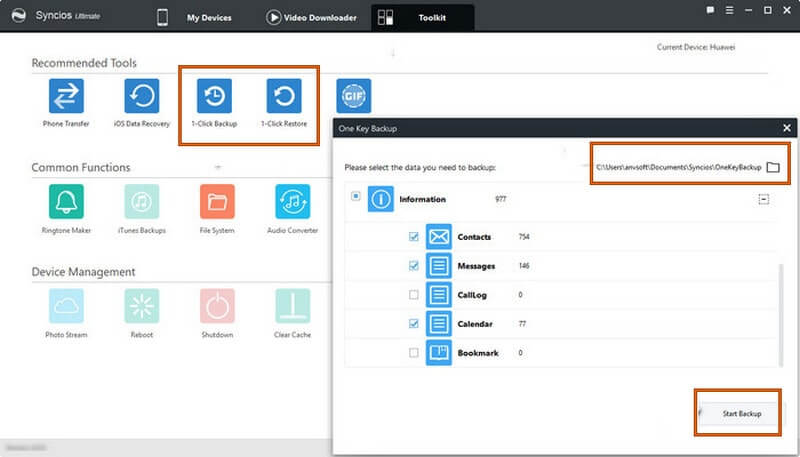Viewport: 800px width, 457px height.
Task: Click the Messages row icon
Action: (439, 266)
